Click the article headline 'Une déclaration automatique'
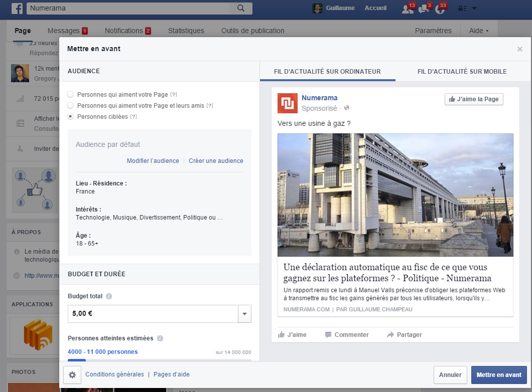Image resolution: width=532 pixels, height=392 pixels. point(387,272)
